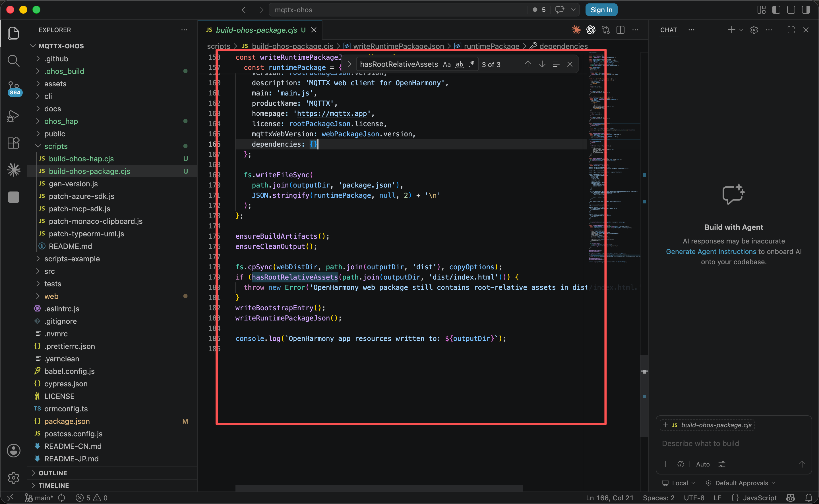The image size is (819, 504).
Task: Click the Sign In button
Action: point(601,10)
